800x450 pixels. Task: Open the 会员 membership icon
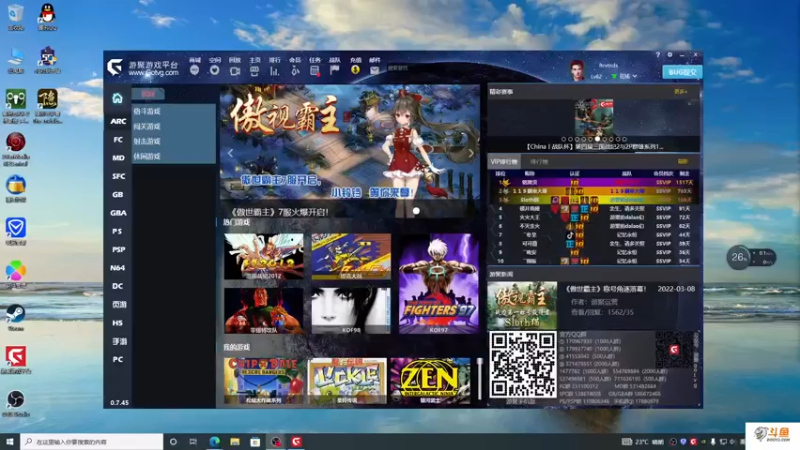tap(295, 71)
